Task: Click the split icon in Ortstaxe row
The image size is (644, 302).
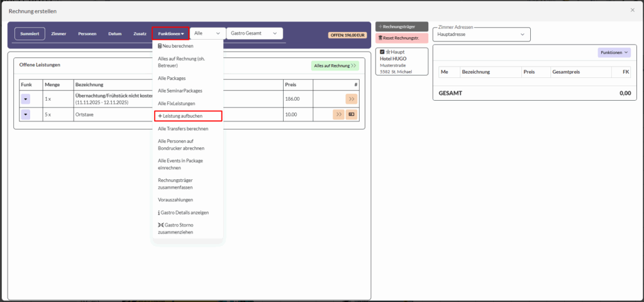Action: (x=351, y=115)
